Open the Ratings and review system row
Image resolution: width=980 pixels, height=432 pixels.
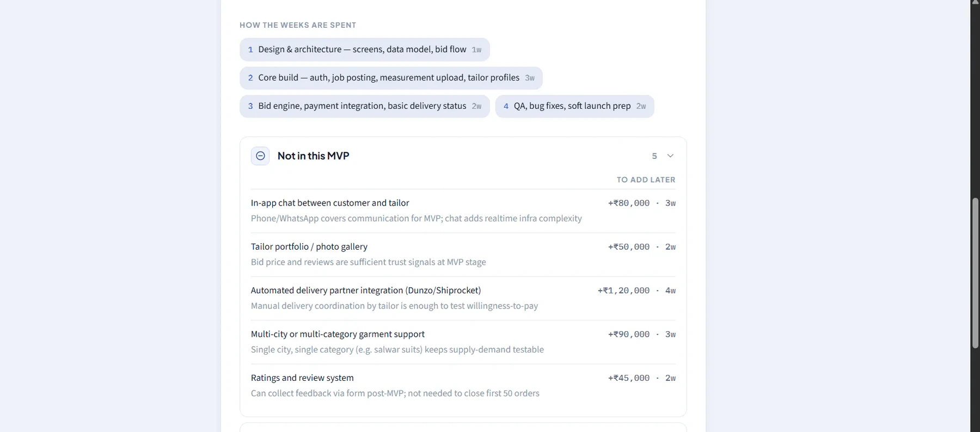(x=463, y=385)
